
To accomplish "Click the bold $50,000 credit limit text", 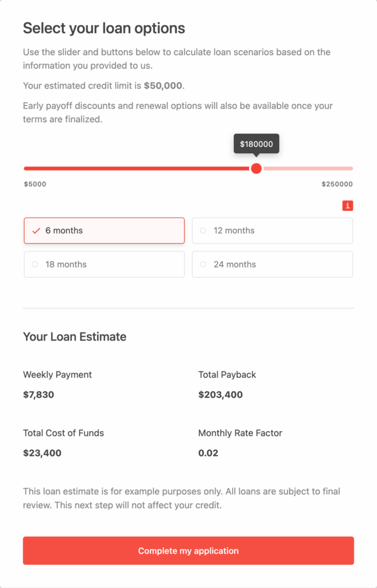I will (163, 86).
